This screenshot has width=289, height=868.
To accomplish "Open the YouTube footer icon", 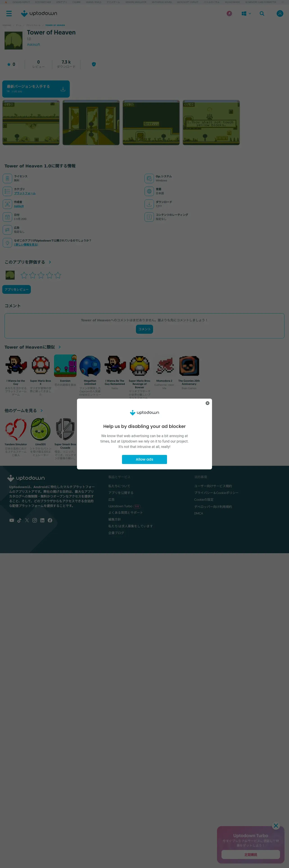I will tap(12, 520).
